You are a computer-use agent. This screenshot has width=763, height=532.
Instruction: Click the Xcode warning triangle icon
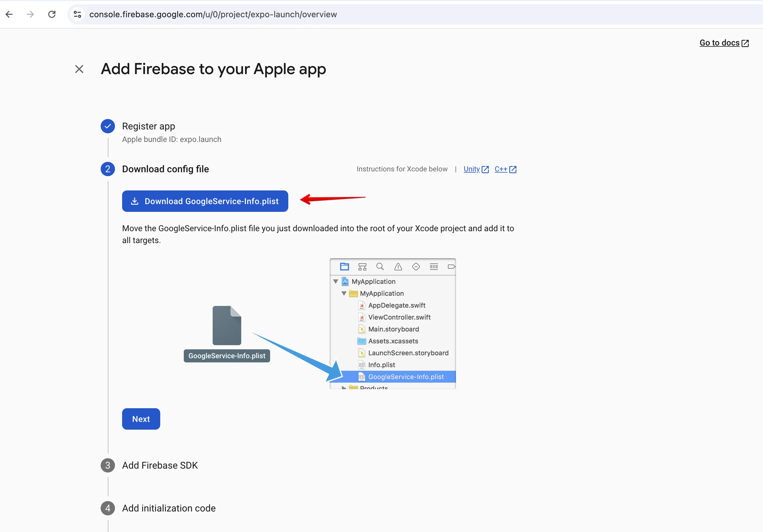click(398, 267)
